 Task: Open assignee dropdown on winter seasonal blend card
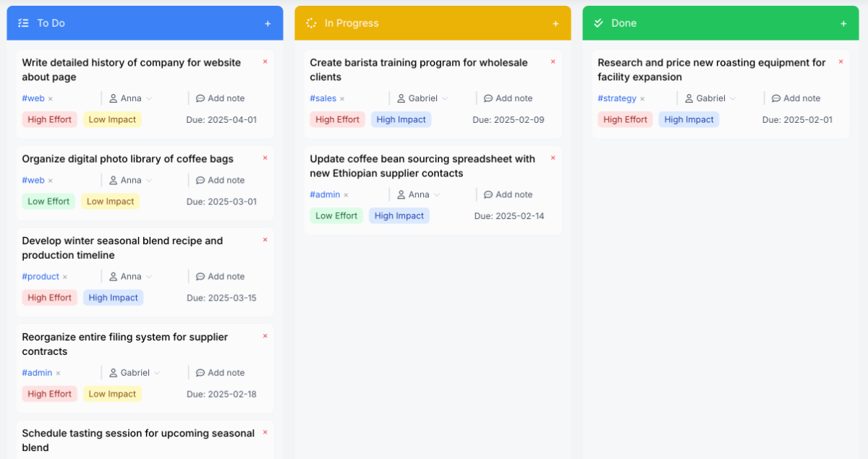pos(130,276)
